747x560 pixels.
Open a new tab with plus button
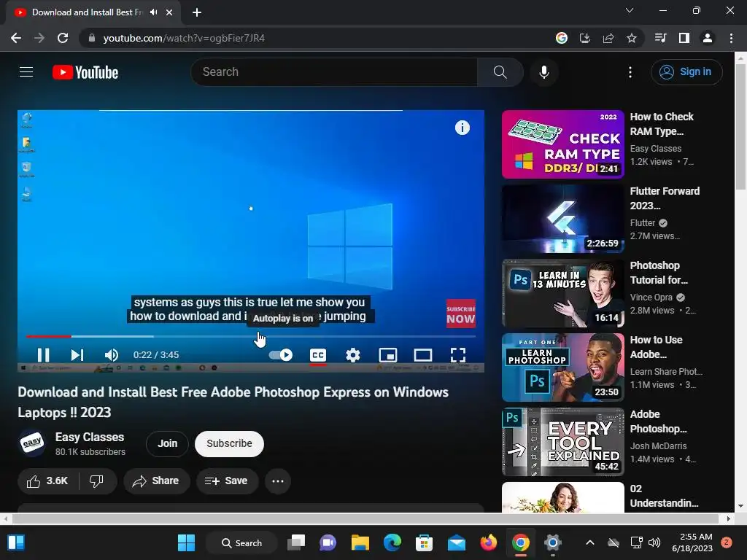click(x=197, y=12)
